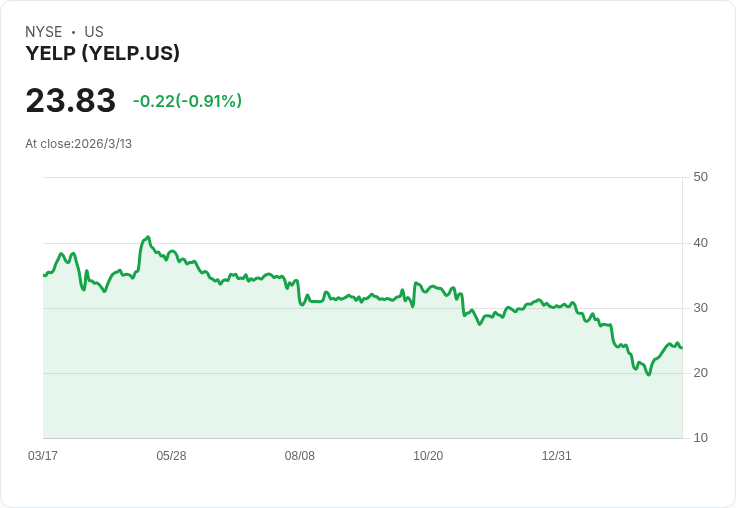Screen dimensions: 736x508
Task: Select the 05/28 date axis label
Action: coord(171,456)
